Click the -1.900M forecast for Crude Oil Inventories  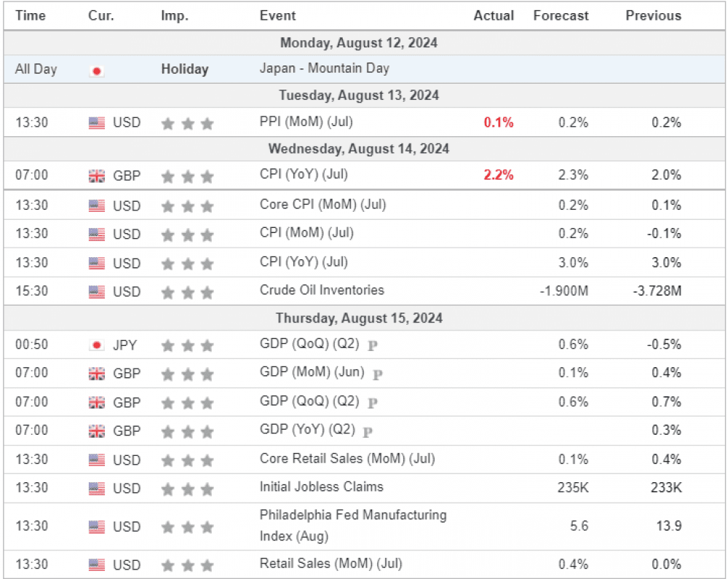pyautogui.click(x=563, y=291)
